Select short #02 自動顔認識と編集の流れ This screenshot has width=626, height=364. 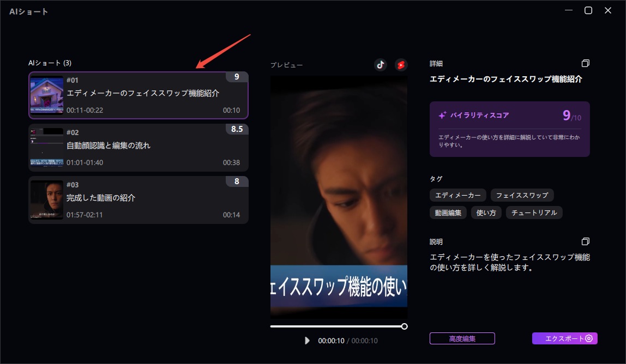click(x=139, y=148)
